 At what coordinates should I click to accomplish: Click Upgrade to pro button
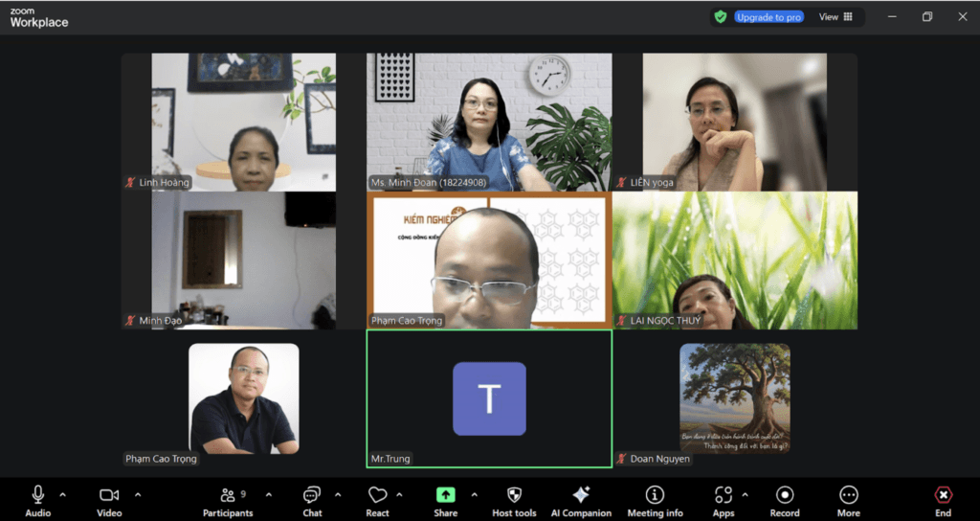768,17
